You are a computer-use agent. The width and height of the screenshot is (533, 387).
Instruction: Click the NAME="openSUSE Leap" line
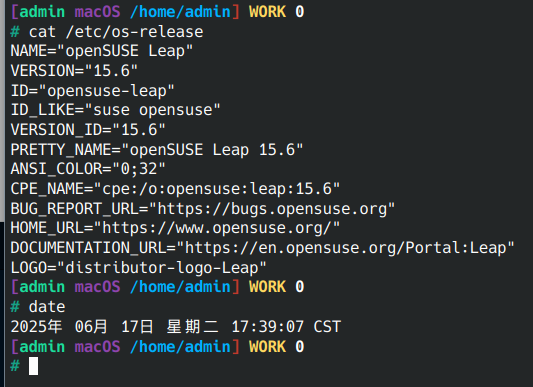pyautogui.click(x=102, y=51)
